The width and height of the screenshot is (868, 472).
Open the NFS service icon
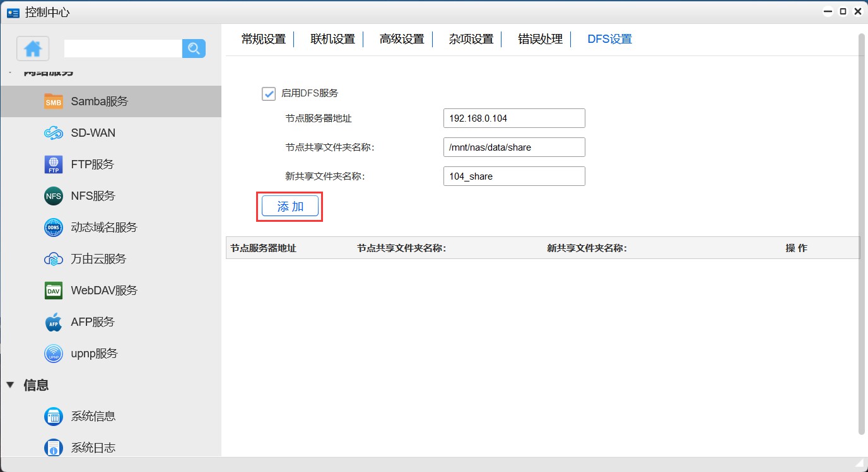pyautogui.click(x=54, y=196)
